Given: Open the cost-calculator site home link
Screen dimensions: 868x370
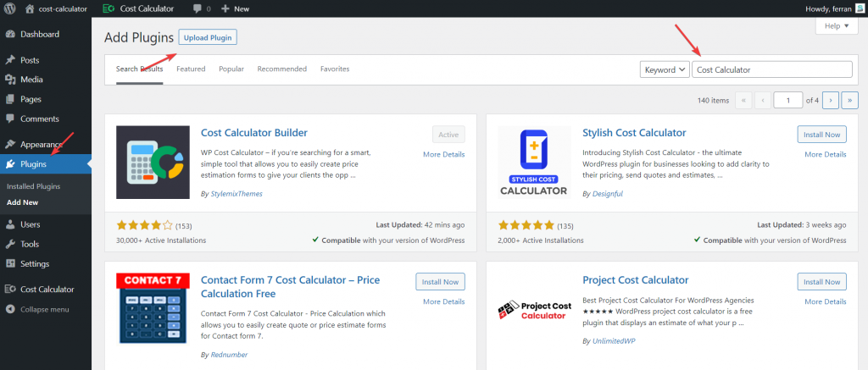Looking at the screenshot, I should tap(57, 8).
